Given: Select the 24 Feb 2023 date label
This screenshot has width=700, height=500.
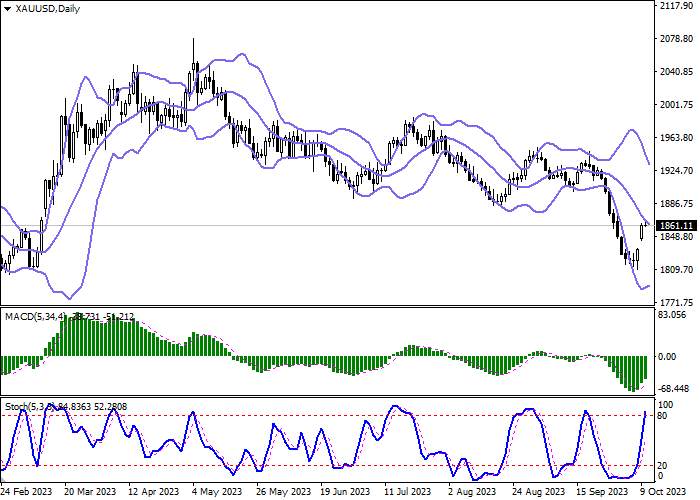Looking at the screenshot, I should click(x=26, y=492).
